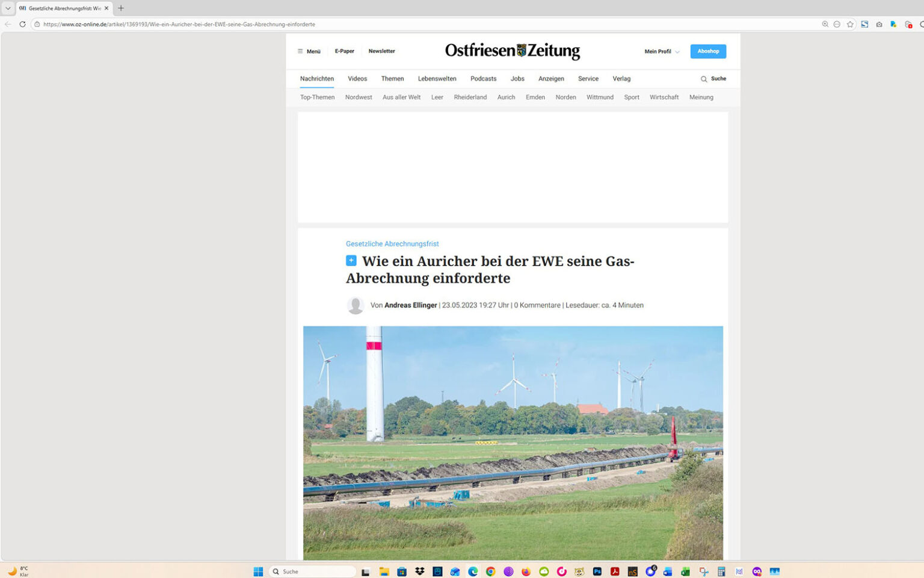Launch Photoshop from the taskbar
This screenshot has width=924, height=578.
[597, 571]
